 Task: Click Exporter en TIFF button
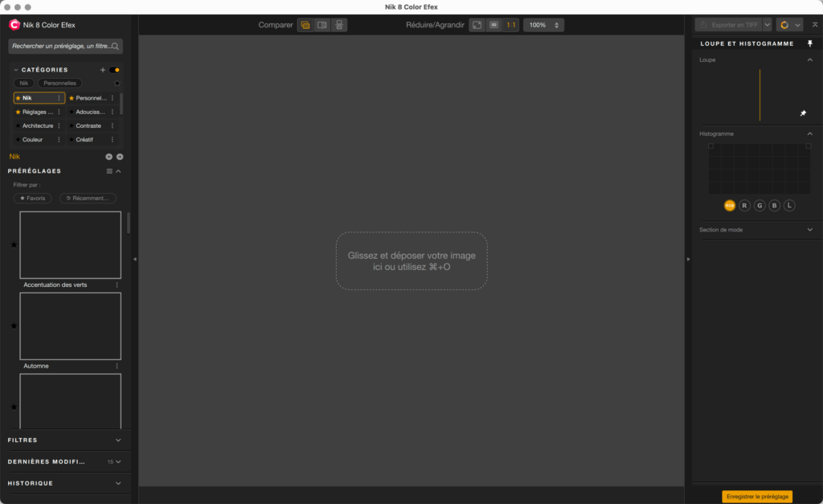coord(729,25)
